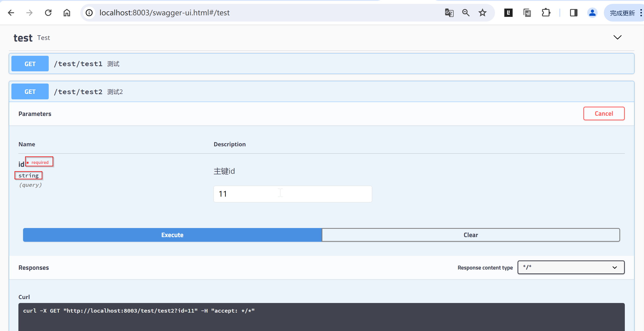Open the Extensions puzzle icon
The width and height of the screenshot is (644, 331).
(546, 13)
